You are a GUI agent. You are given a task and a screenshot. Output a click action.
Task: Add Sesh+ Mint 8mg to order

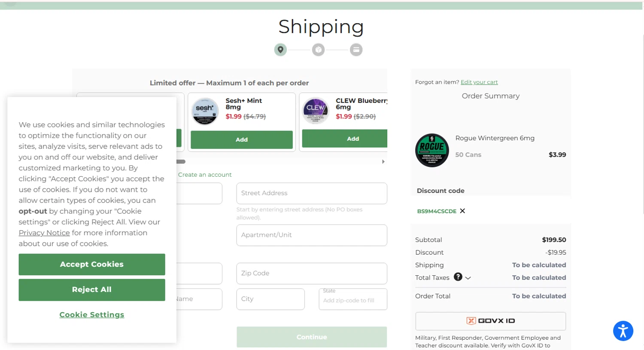coord(242,140)
